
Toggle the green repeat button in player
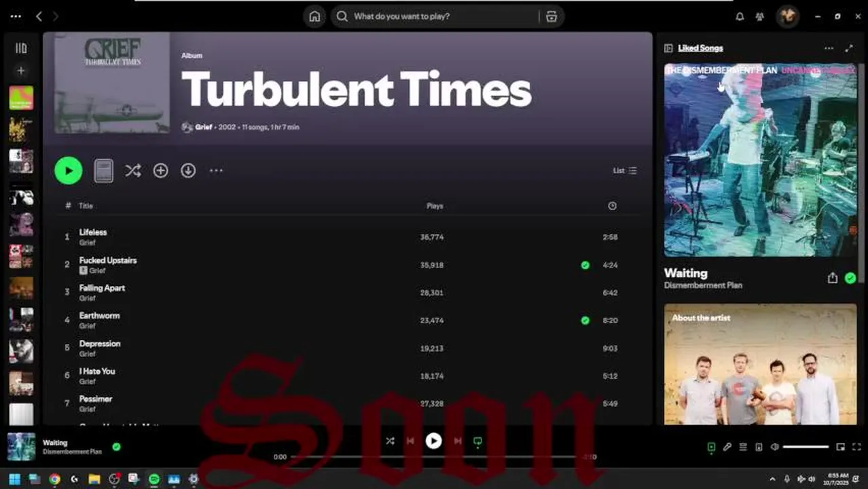click(477, 441)
